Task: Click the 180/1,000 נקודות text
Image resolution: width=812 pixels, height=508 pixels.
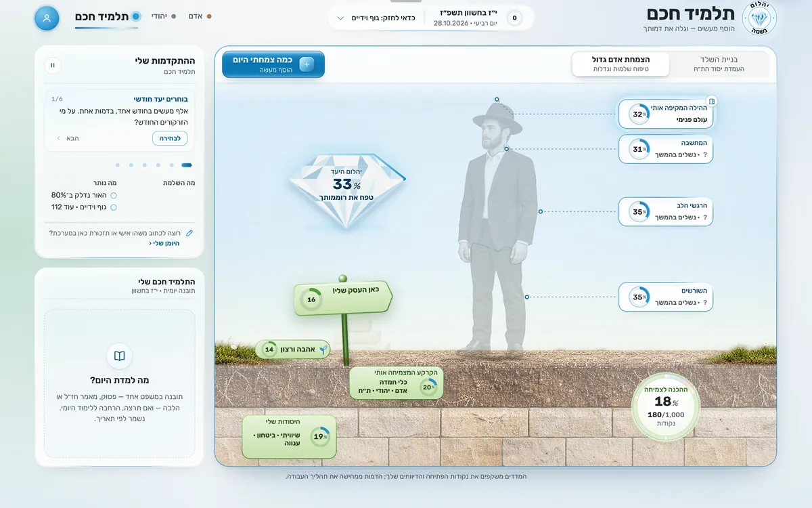Action: pyautogui.click(x=666, y=419)
